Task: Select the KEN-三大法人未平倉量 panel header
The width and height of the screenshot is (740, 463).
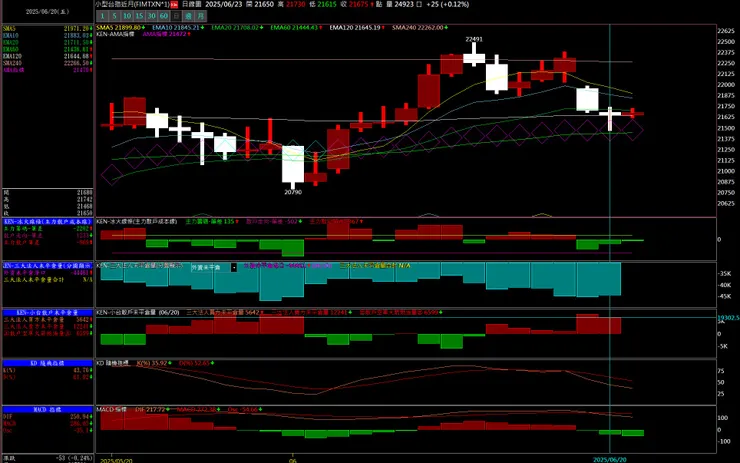Action: [x=48, y=266]
